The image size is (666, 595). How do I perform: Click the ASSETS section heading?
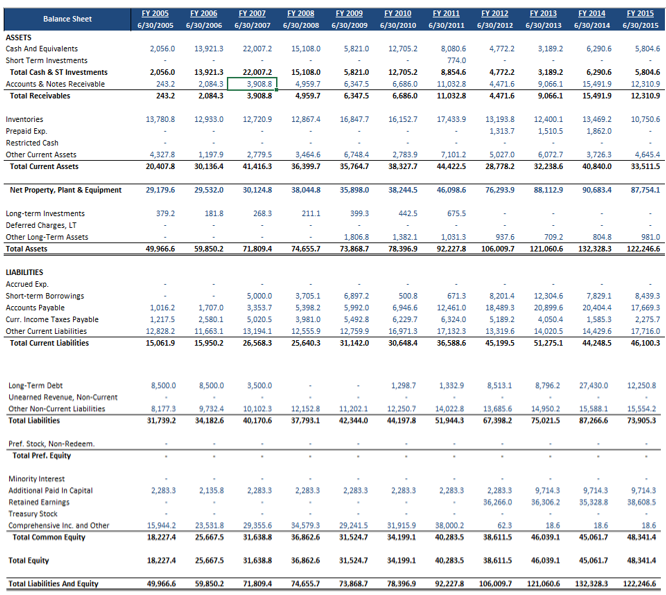(20, 36)
